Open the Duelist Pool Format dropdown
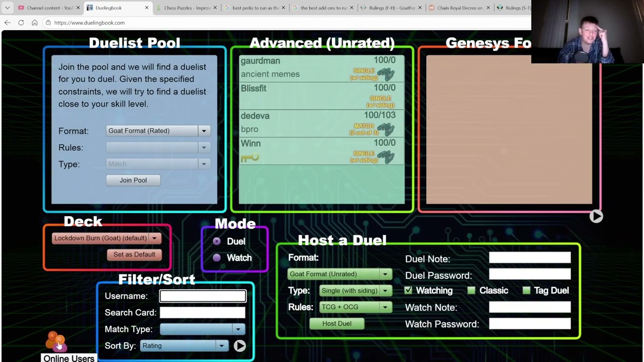The image size is (644, 362). click(x=157, y=131)
